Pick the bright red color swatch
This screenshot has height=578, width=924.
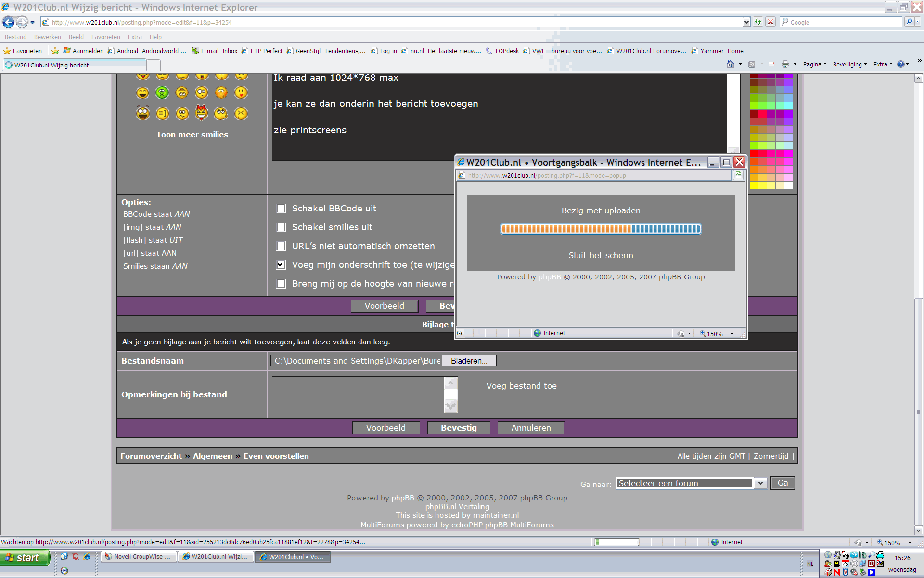(x=754, y=153)
